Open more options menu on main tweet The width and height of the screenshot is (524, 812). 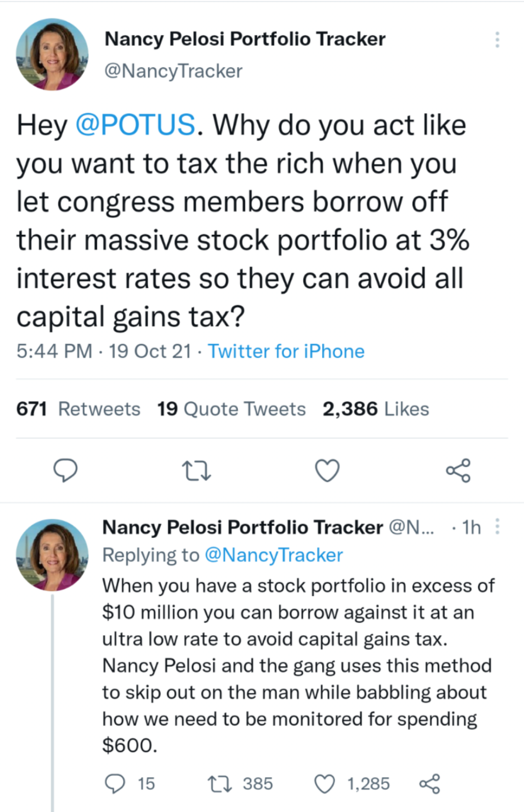click(497, 40)
